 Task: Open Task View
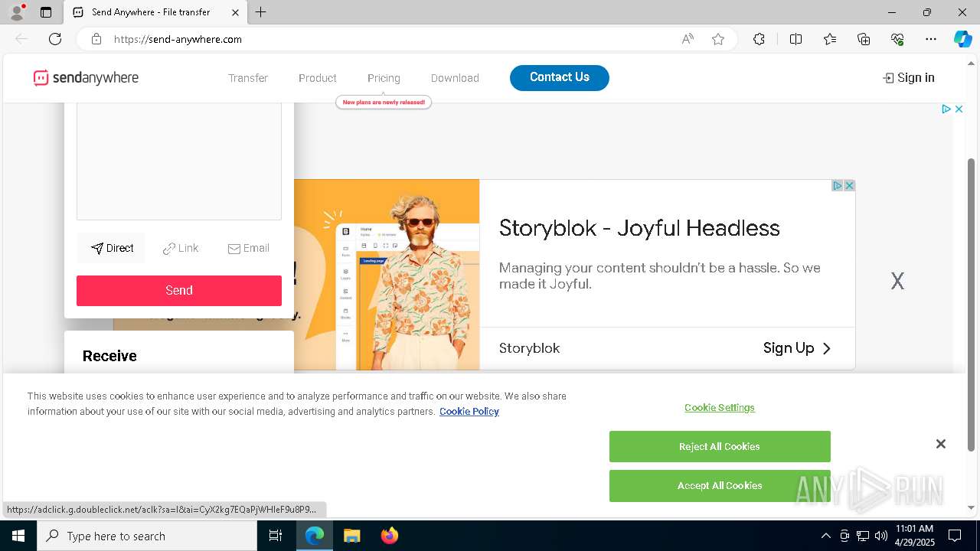(276, 536)
